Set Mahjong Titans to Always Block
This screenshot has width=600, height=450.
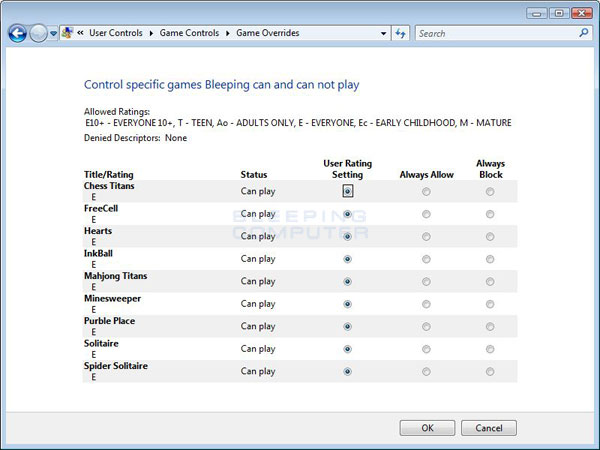point(490,282)
